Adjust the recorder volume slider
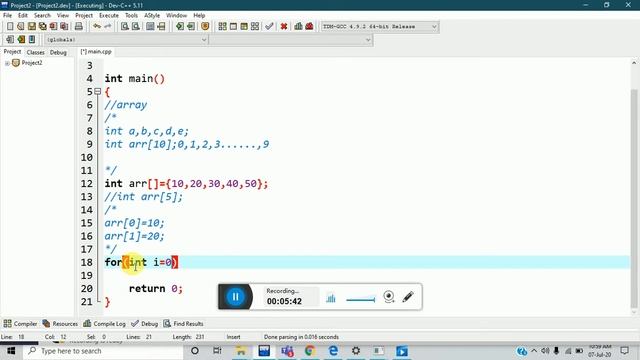This screenshot has width=640, height=360. click(360, 300)
